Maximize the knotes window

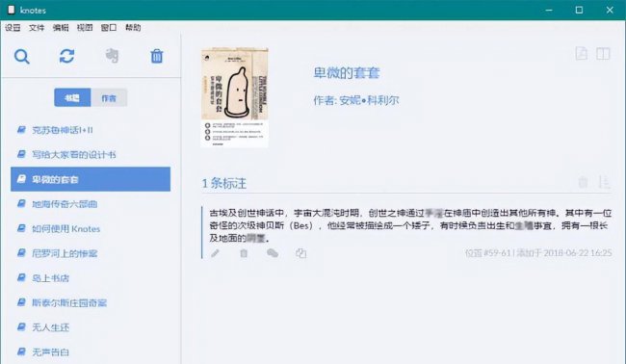579,10
